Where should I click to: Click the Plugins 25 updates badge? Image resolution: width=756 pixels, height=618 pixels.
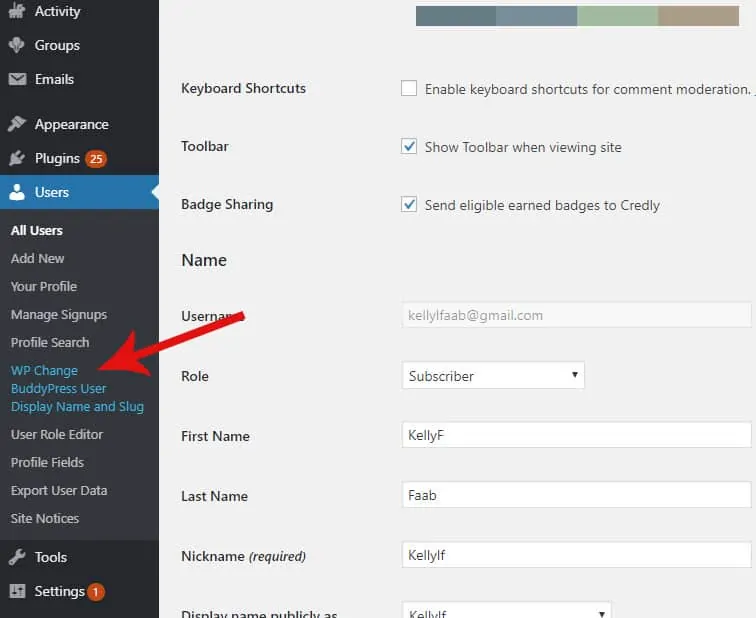pos(96,158)
